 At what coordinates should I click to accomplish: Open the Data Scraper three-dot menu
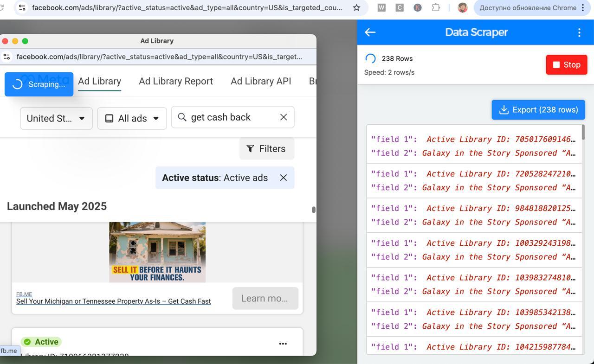pos(579,32)
